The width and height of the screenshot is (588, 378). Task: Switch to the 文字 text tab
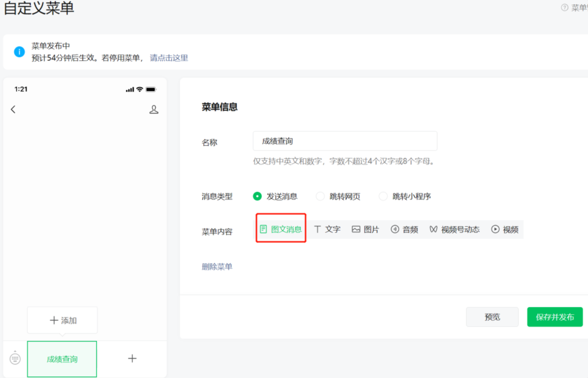pyautogui.click(x=327, y=230)
